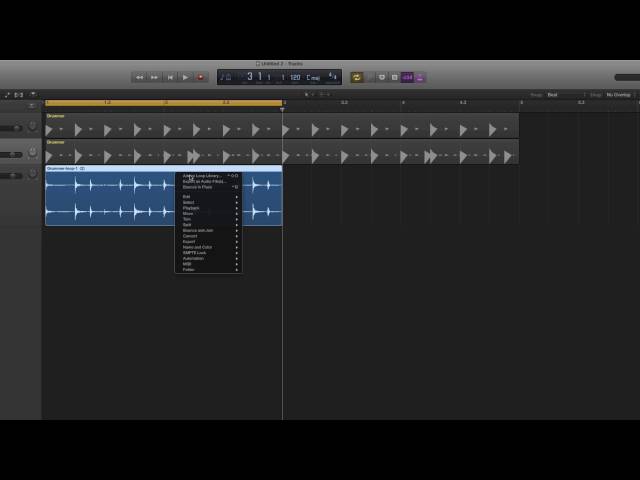The width and height of the screenshot is (640, 480).
Task: Click the Catch playhead icon above track headers
Action: pyautogui.click(x=33, y=95)
